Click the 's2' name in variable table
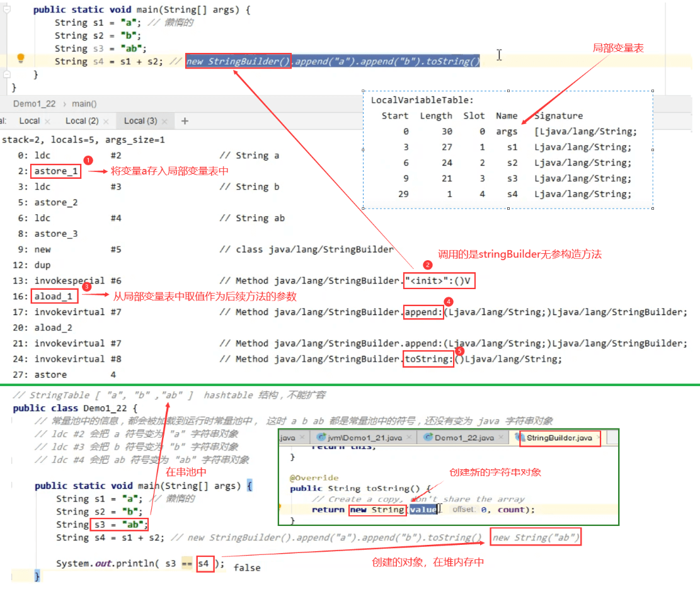The height and width of the screenshot is (594, 700). (512, 163)
